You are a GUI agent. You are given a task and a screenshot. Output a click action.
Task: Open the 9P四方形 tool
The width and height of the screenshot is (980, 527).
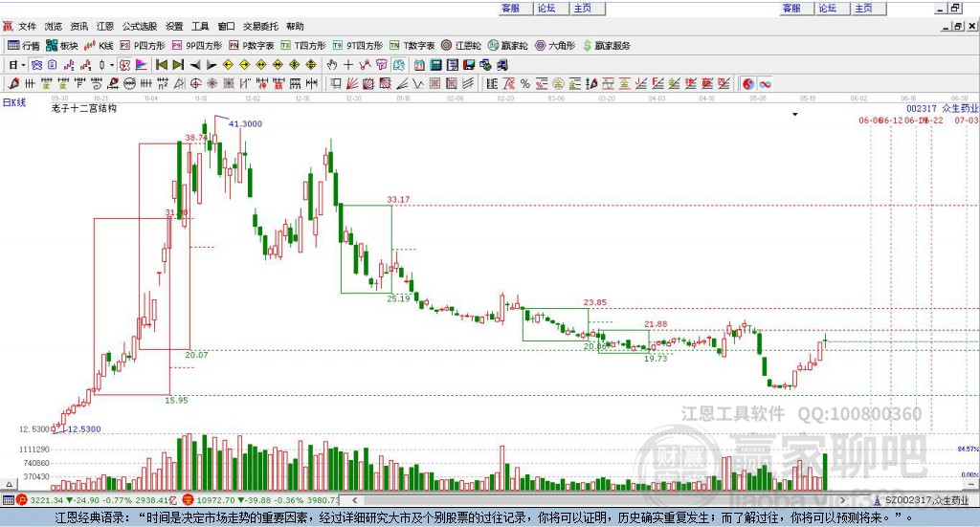point(197,46)
